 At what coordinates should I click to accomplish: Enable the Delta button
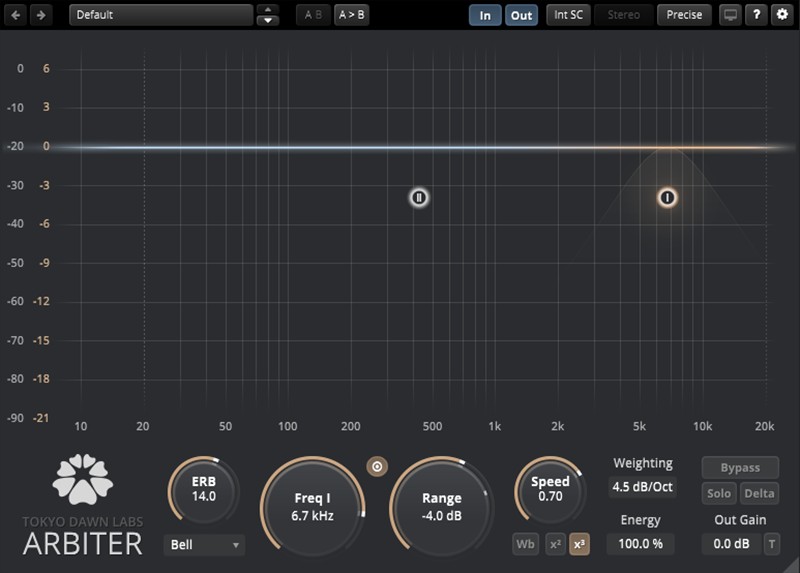[759, 493]
